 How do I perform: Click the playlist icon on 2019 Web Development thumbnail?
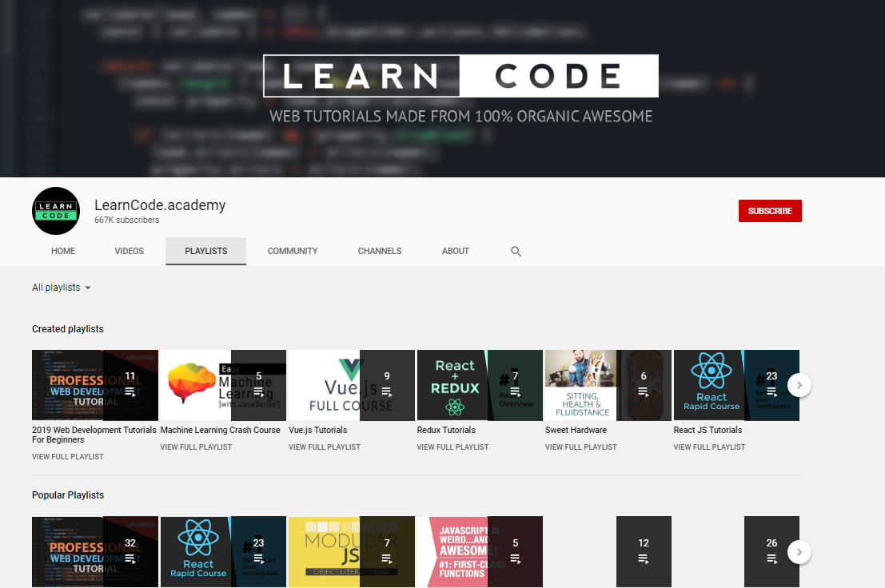(130, 391)
